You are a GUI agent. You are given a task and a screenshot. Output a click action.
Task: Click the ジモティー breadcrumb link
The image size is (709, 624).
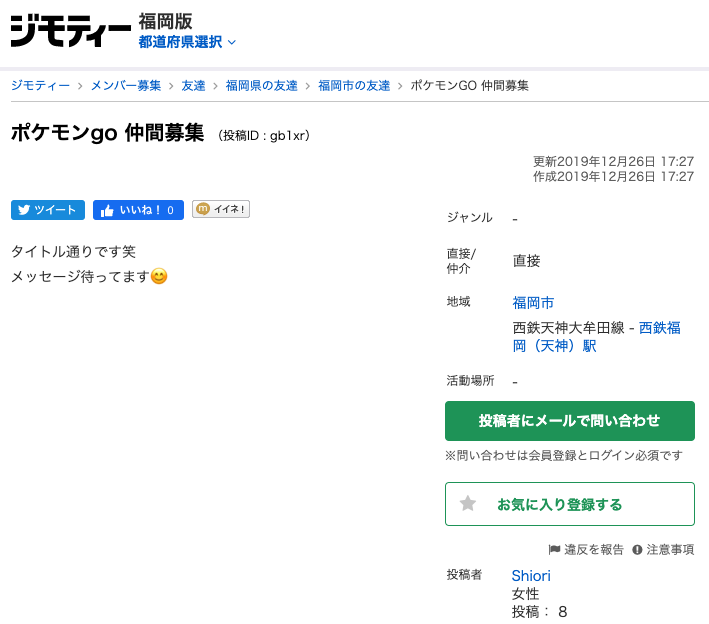[x=40, y=85]
